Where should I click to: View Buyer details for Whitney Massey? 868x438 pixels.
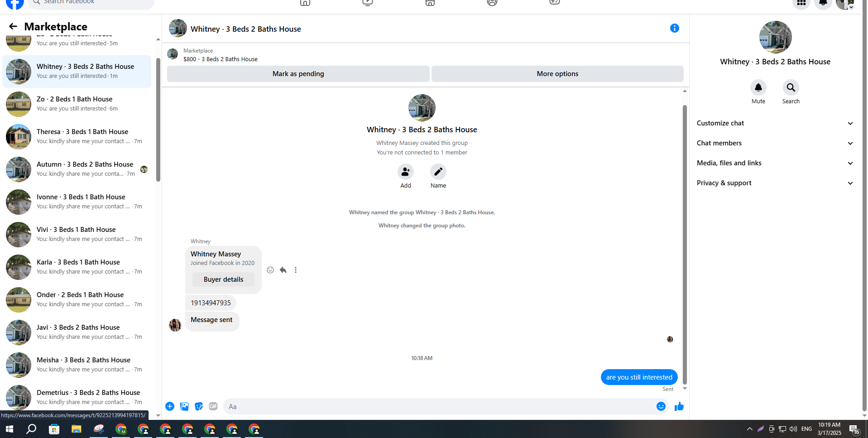[x=223, y=279]
